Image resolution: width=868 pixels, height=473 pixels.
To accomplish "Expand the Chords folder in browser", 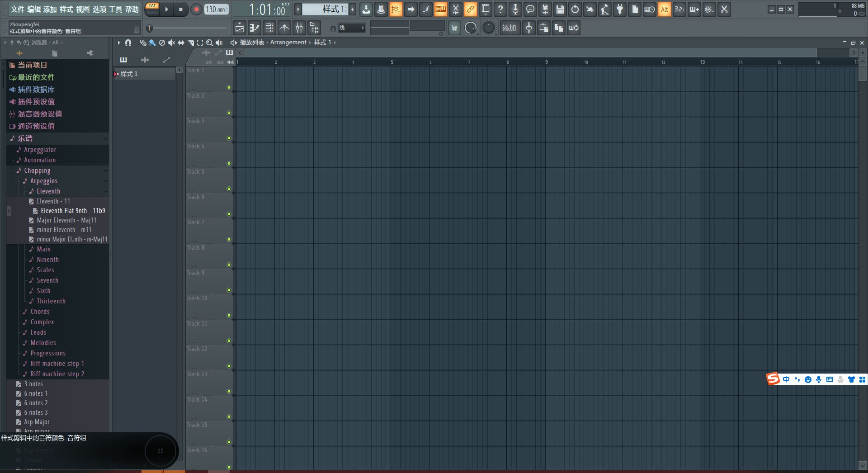I will (x=40, y=312).
